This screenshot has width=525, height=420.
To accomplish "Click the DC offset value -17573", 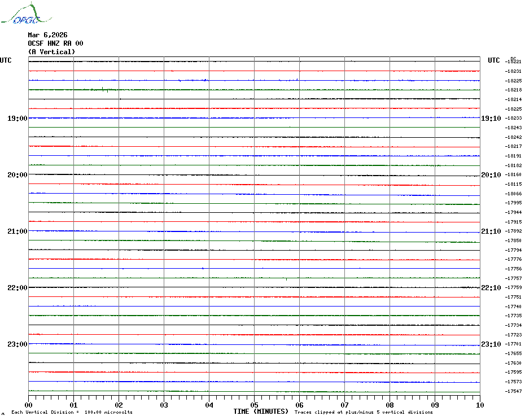I will pyautogui.click(x=513, y=382).
